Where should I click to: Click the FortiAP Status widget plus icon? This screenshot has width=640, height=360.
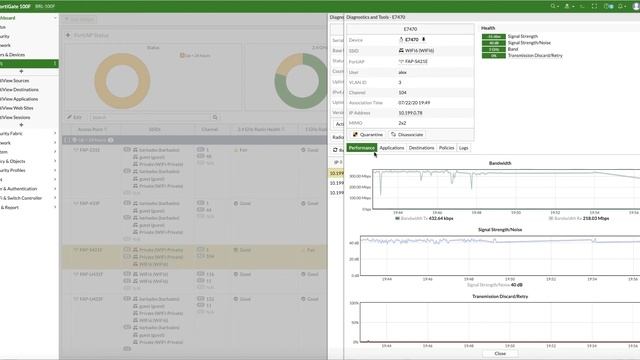click(68, 35)
